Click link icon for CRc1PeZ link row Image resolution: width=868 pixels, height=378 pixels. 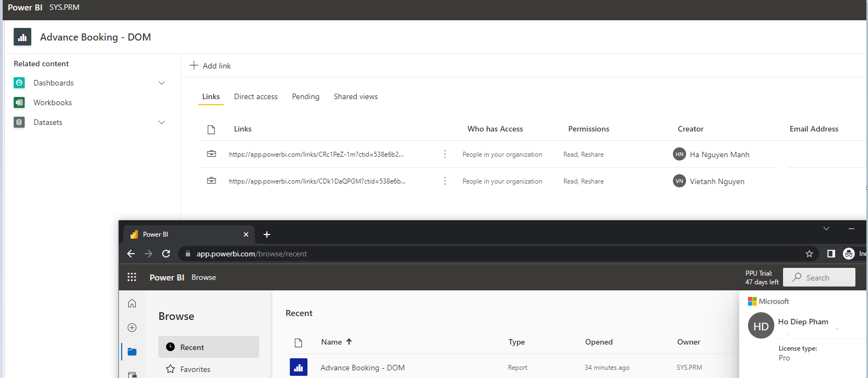pyautogui.click(x=212, y=154)
